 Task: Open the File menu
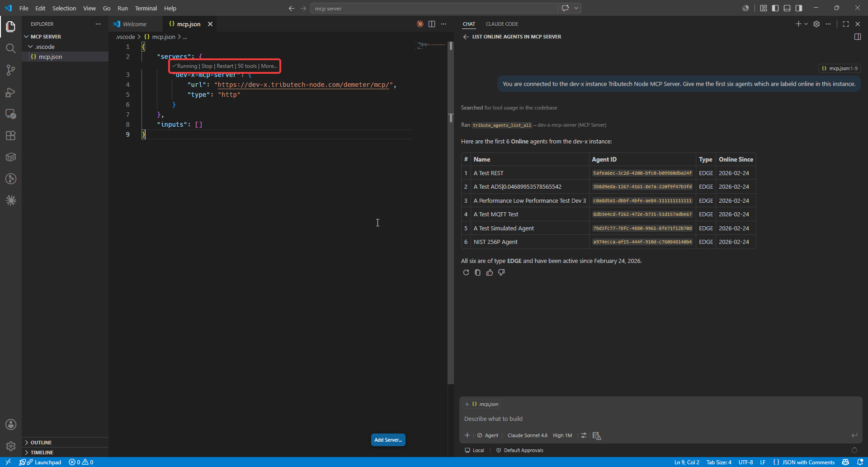(24, 8)
